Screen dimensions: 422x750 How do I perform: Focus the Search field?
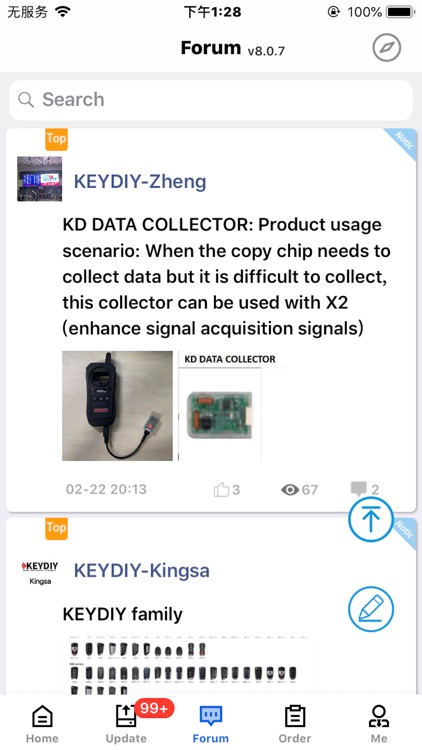coord(211,99)
